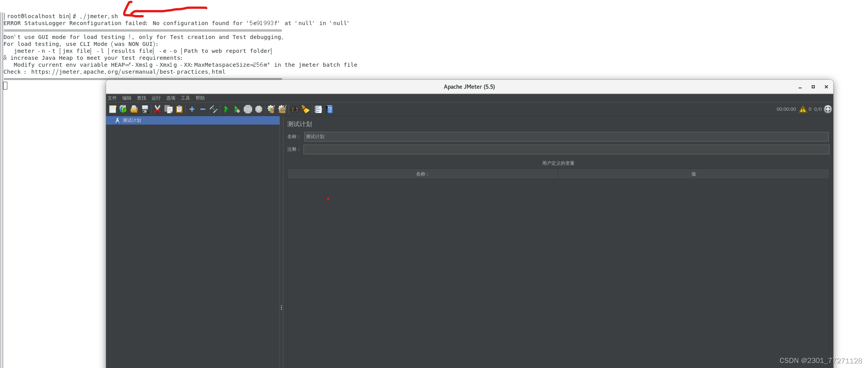Start test without pauses
868x368 pixels.
(x=237, y=109)
